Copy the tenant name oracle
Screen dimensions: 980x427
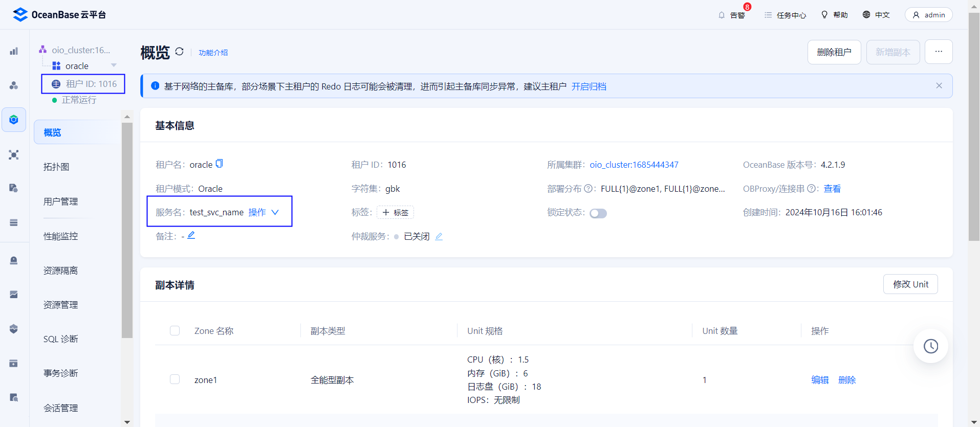[219, 164]
